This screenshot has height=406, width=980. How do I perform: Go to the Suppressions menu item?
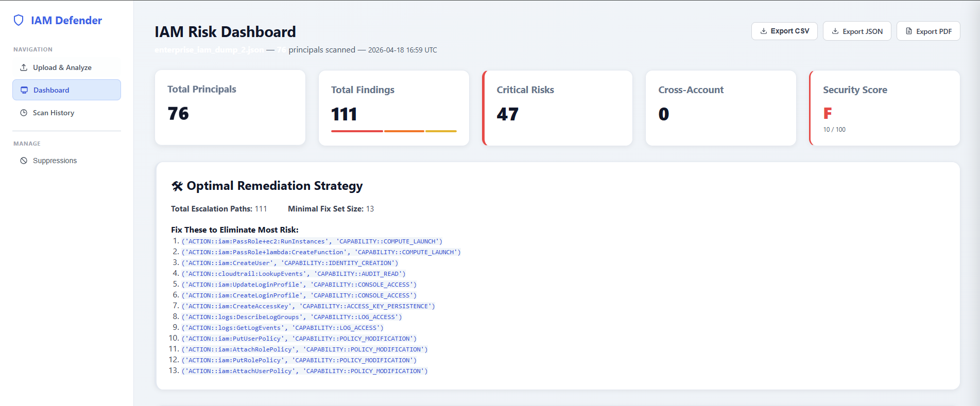[55, 161]
